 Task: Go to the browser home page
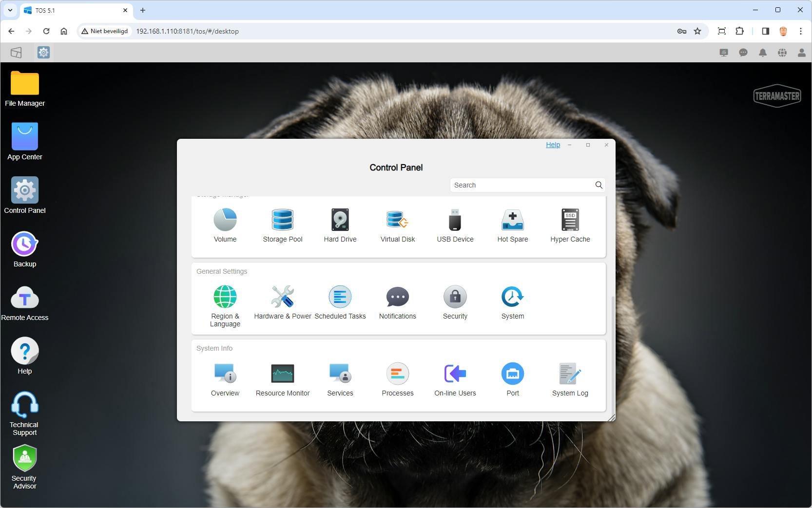[x=64, y=31]
